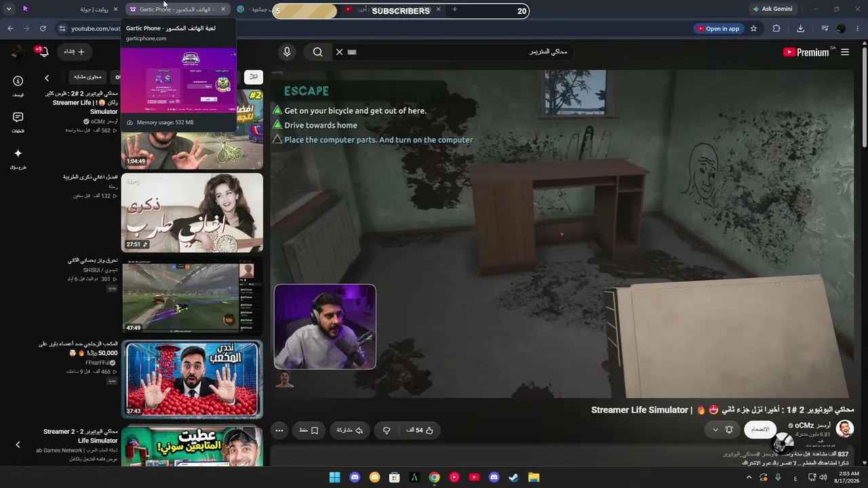Image resolution: width=868 pixels, height=488 pixels.
Task: Open the oCMz channel name link
Action: [x=812, y=426]
